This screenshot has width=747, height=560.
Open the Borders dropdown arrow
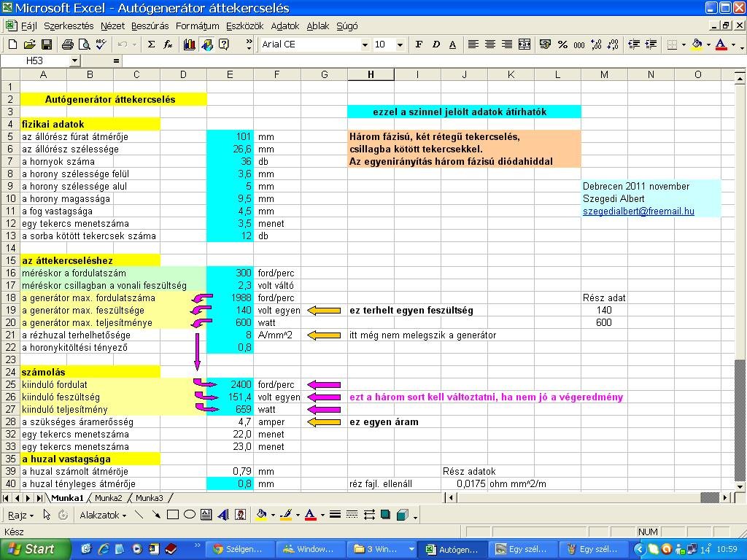click(684, 44)
